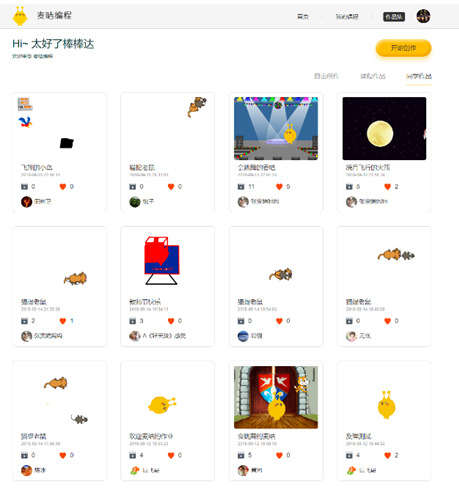
Task: Click the view count icon on castle project
Action: coord(241,455)
